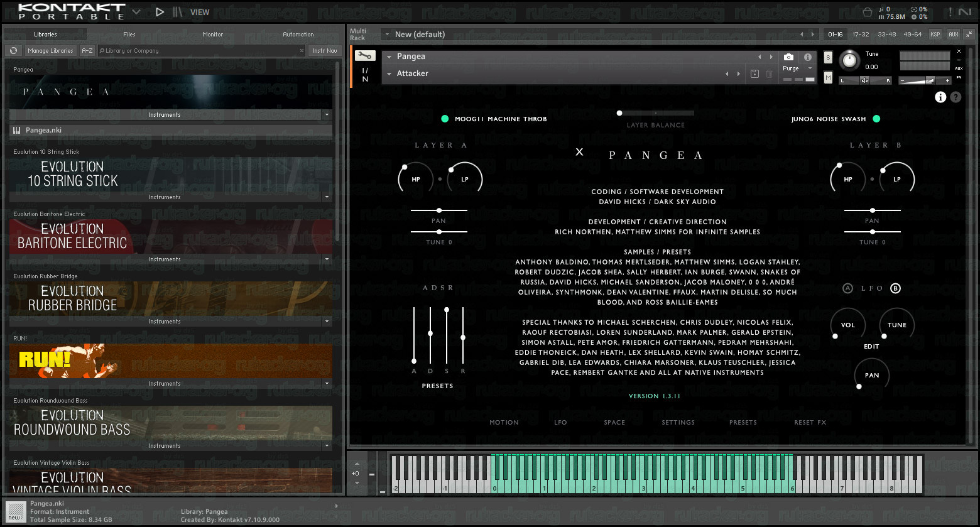Click the library browser icon in header
The image size is (980, 527).
coord(178,12)
